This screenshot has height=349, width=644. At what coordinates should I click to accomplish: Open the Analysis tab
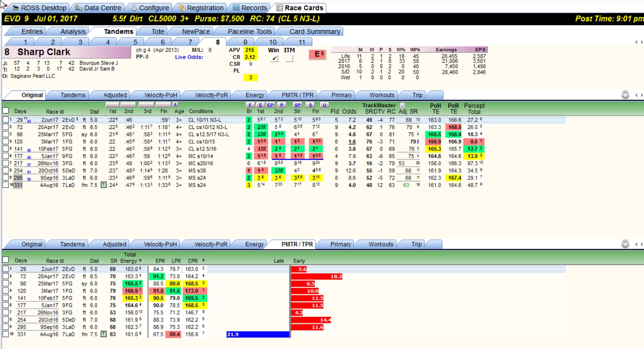73,32
